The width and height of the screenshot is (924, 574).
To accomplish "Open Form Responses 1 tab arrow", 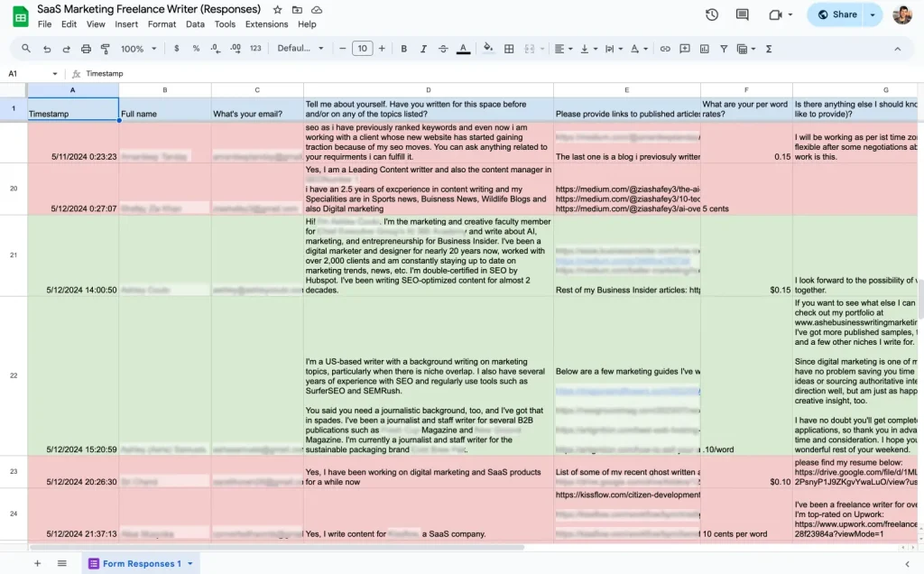I will (x=190, y=563).
